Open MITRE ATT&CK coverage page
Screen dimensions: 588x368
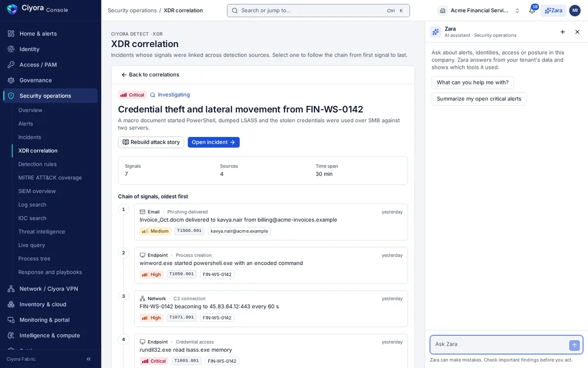(50, 178)
